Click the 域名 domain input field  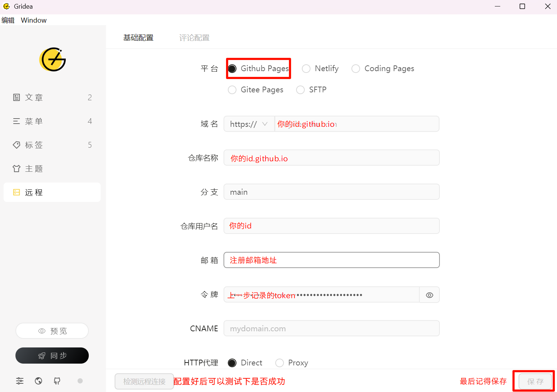357,124
